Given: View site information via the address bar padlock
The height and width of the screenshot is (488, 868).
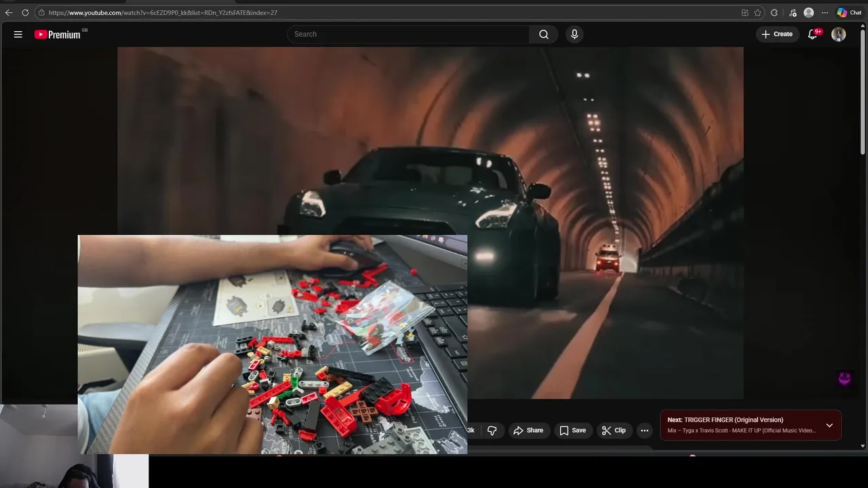Looking at the screenshot, I should (x=41, y=12).
